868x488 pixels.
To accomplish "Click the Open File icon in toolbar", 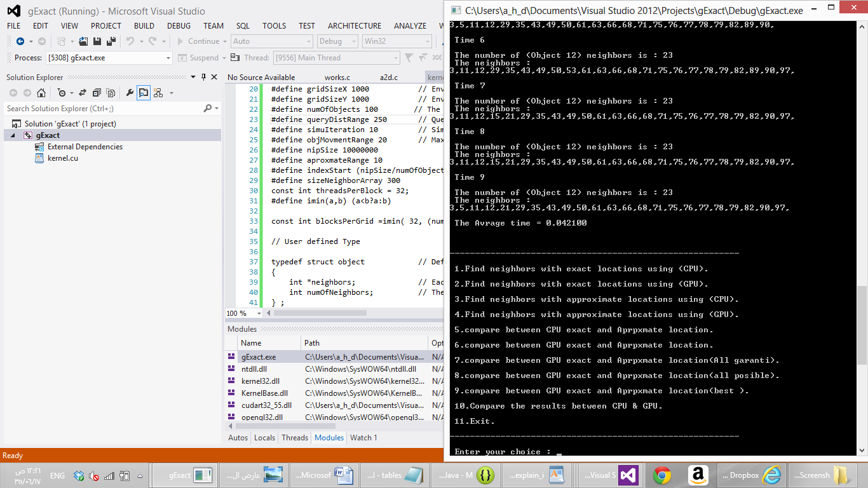I will pyautogui.click(x=83, y=41).
